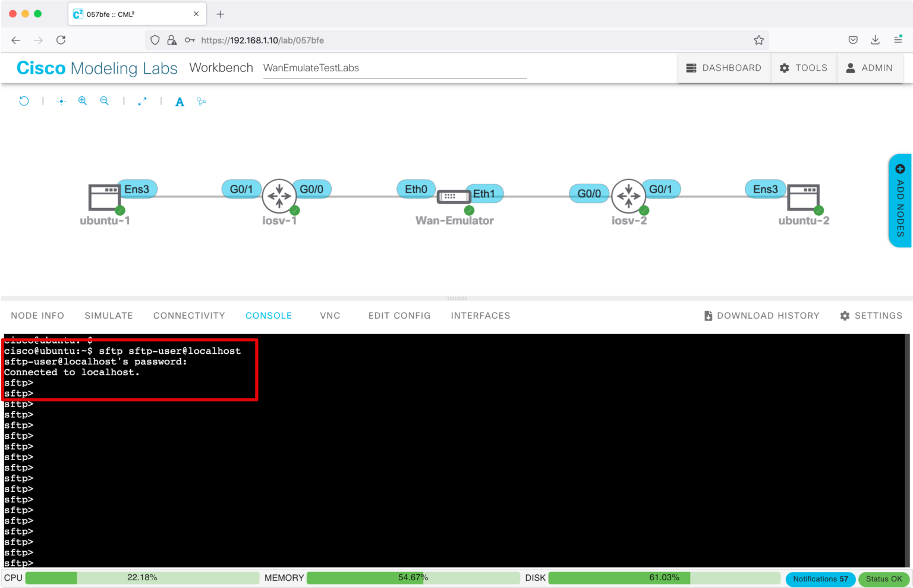
Task: Select the iosv-2 router node
Action: click(629, 196)
